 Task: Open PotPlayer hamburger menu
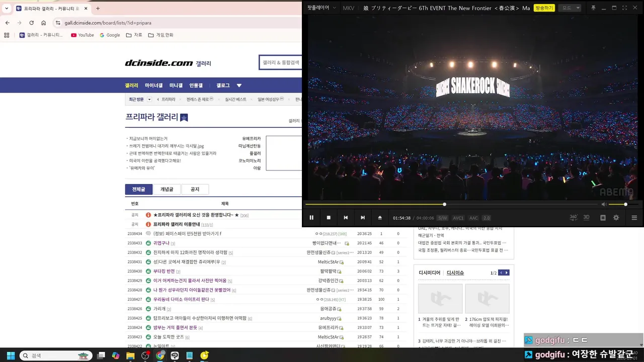[x=634, y=218]
